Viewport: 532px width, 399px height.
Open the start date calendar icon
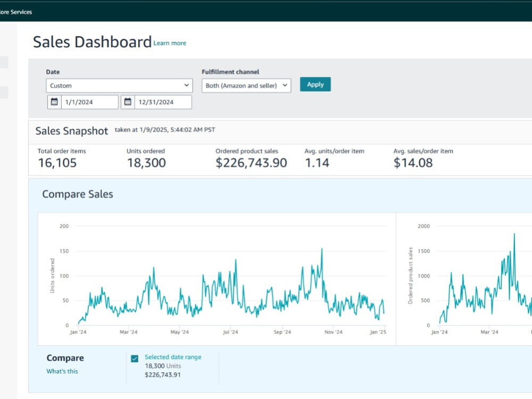click(x=54, y=102)
